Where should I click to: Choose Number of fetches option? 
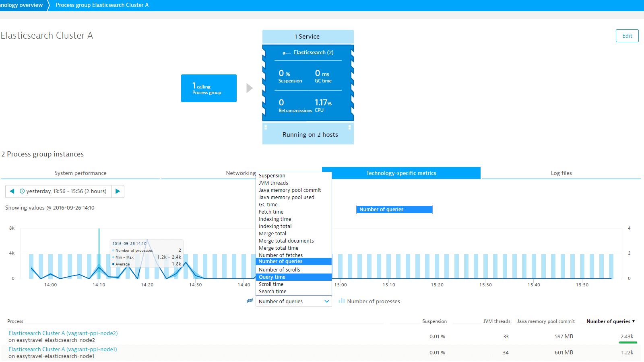pos(294,255)
